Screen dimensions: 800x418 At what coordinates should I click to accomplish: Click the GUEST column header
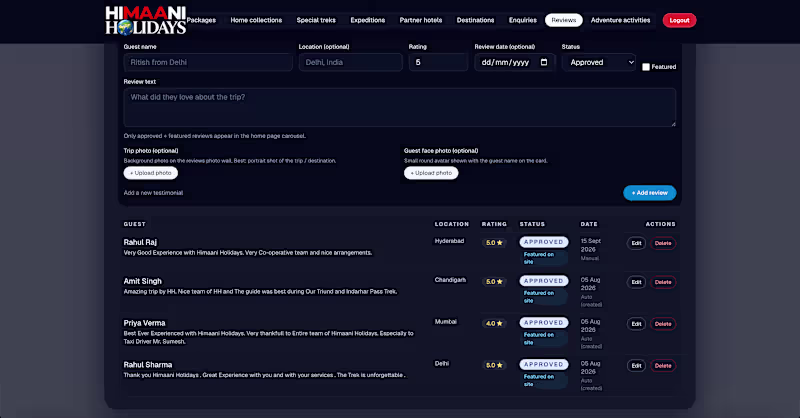pos(135,224)
